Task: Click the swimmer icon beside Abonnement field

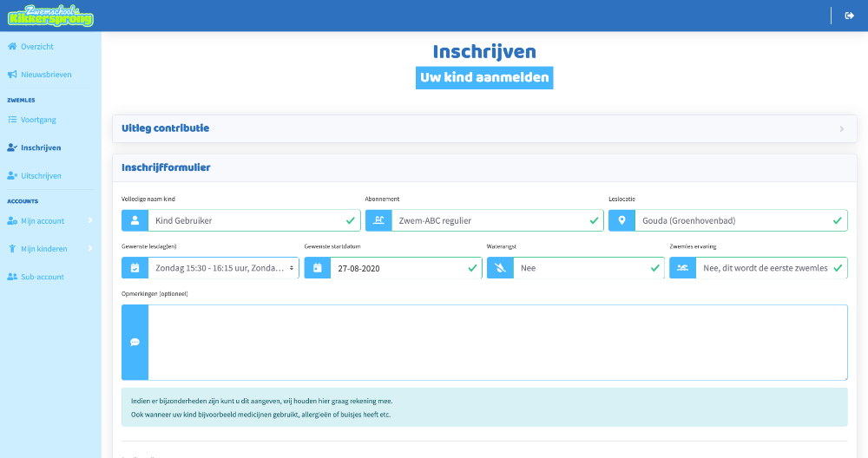Action: pos(378,220)
